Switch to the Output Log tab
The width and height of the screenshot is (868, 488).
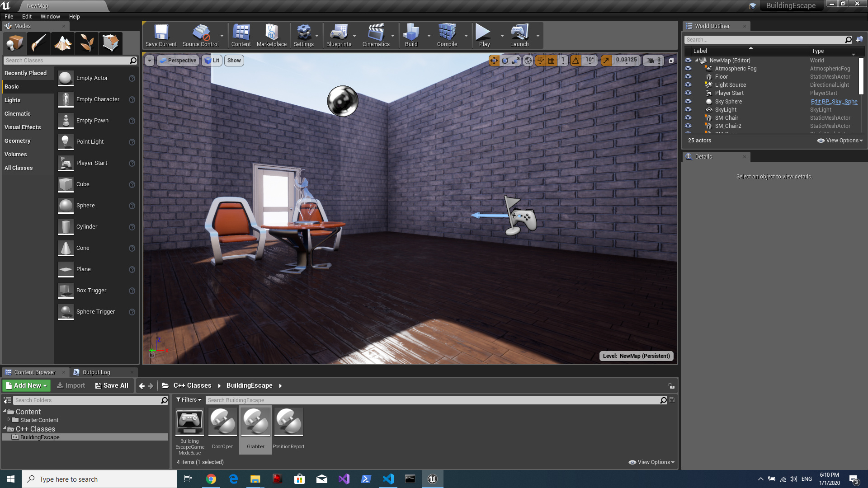pyautogui.click(x=96, y=372)
